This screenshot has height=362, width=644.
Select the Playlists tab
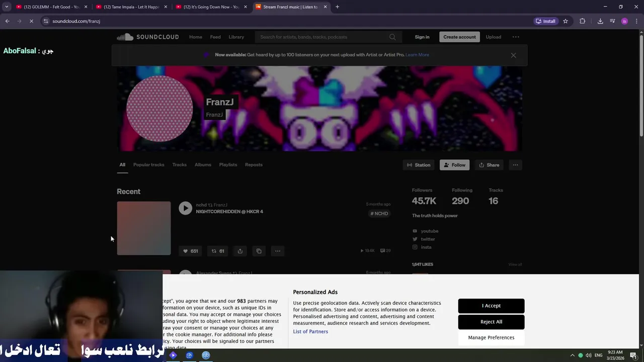pos(228,165)
